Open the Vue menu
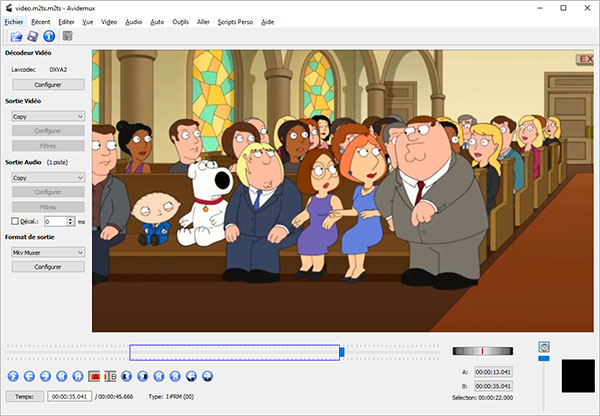The width and height of the screenshot is (600, 416). [88, 22]
